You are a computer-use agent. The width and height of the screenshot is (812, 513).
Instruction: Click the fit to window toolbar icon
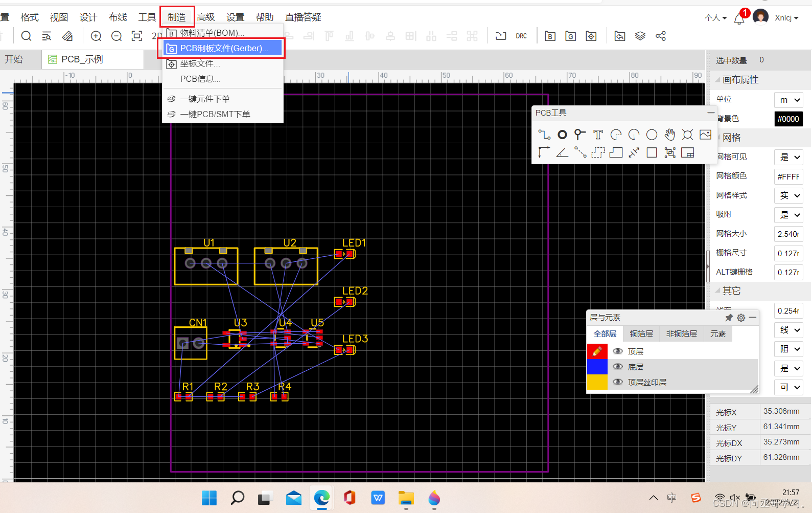tap(137, 36)
